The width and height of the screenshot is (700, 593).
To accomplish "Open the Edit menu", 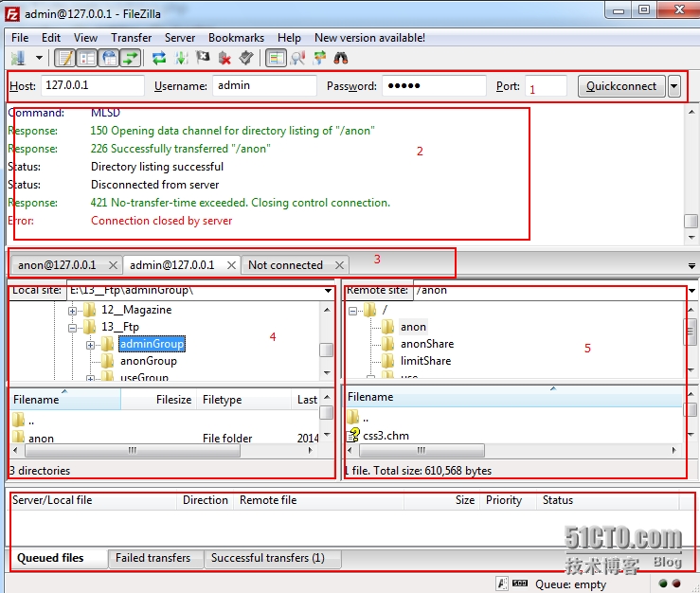I will coord(51,38).
